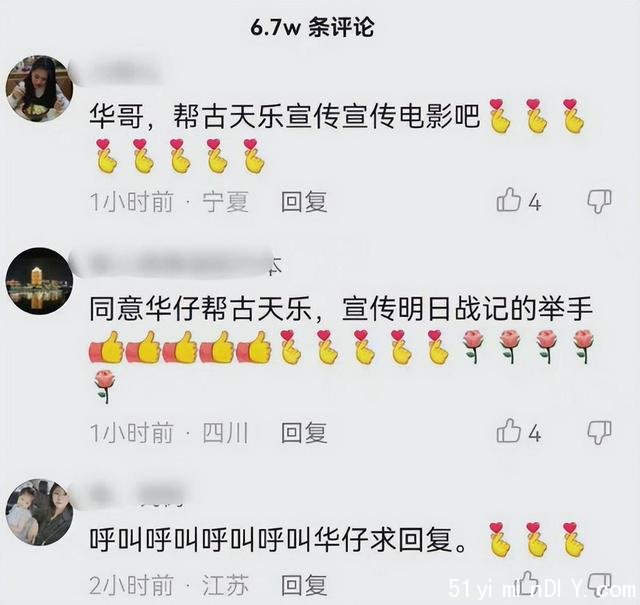
Task: Like the Ningxia comment with thumbs-up
Action: [x=508, y=200]
